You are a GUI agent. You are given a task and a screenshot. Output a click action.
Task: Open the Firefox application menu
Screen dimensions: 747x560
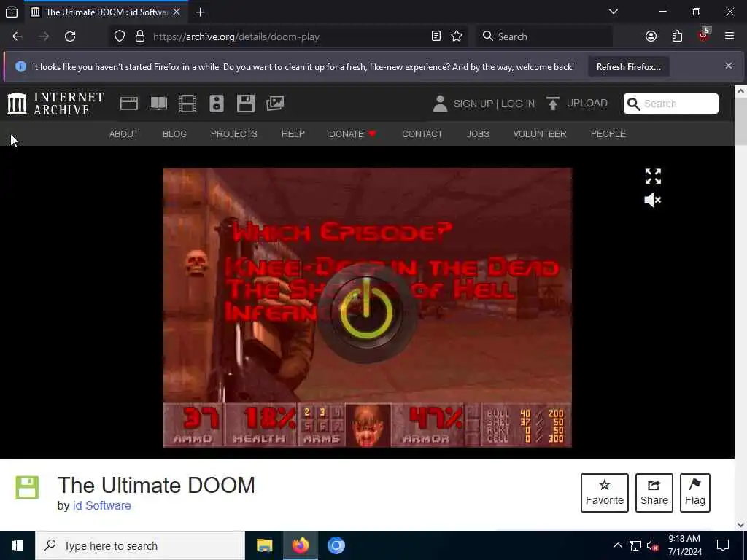729,36
